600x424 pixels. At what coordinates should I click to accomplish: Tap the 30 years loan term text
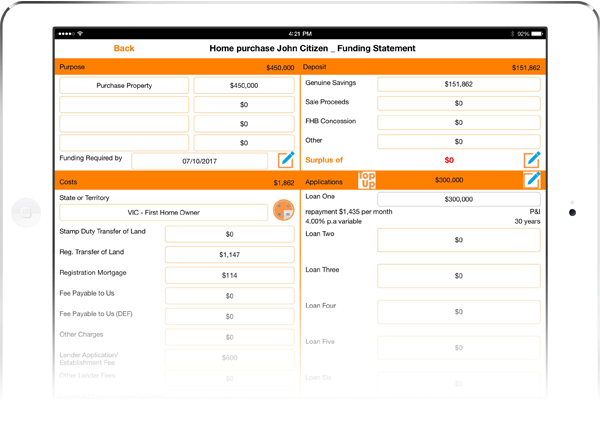pyautogui.click(x=527, y=222)
